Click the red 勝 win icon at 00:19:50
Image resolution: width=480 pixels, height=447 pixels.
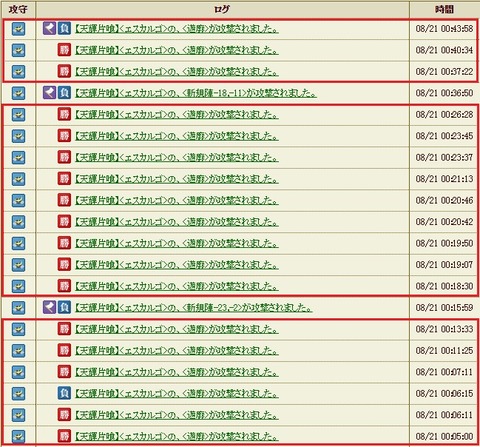tap(64, 243)
